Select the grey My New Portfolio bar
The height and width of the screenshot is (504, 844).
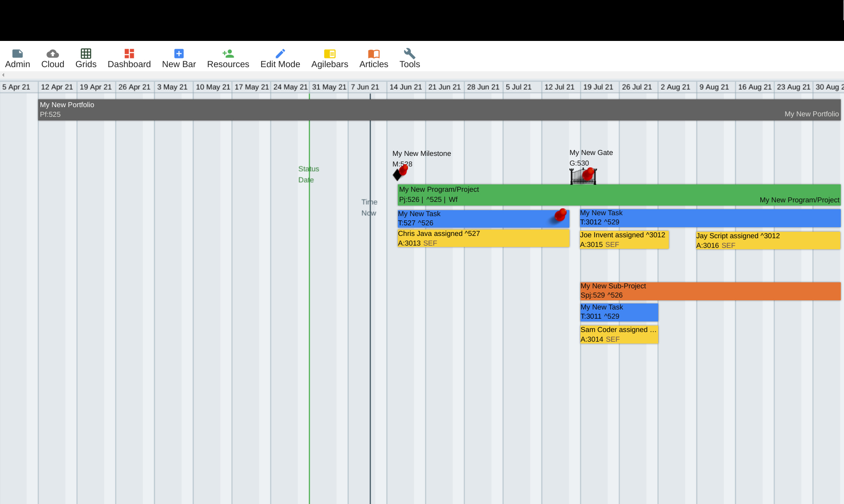tap(414, 110)
